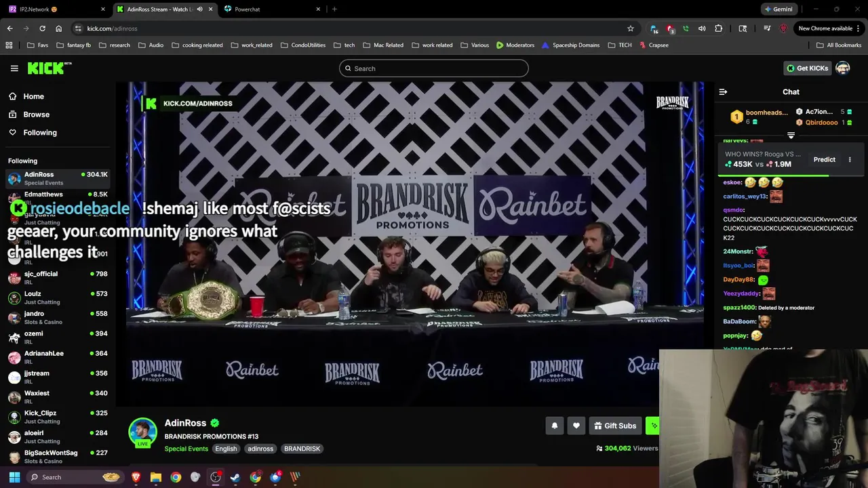Select the Special Events category link
The height and width of the screenshot is (488, 868).
pyautogui.click(x=186, y=449)
